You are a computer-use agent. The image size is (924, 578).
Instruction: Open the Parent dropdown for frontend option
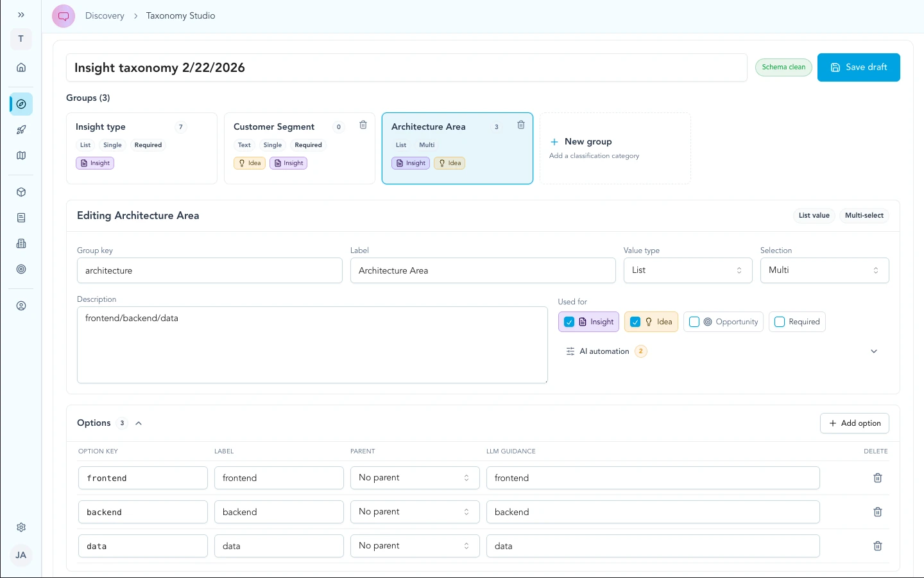pyautogui.click(x=415, y=478)
